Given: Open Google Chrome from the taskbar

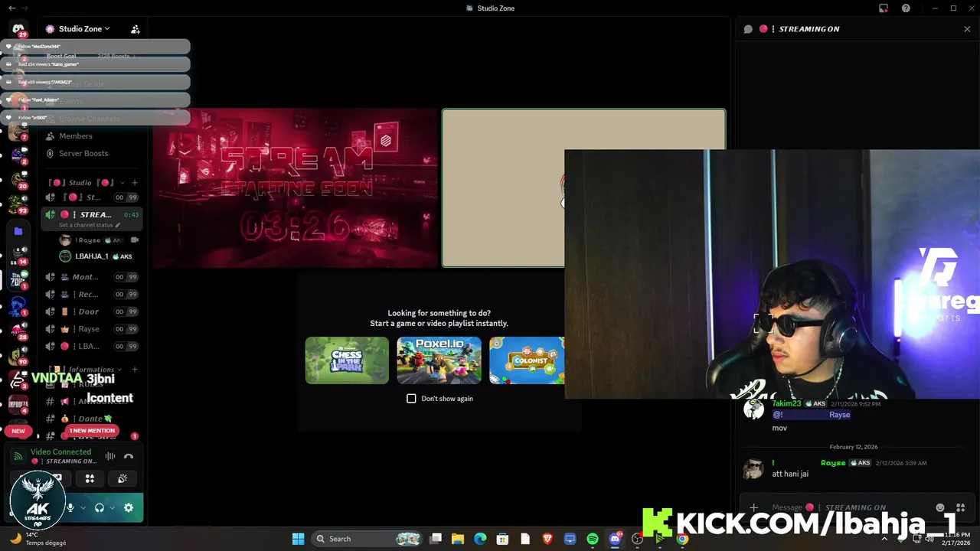Looking at the screenshot, I should pyautogui.click(x=682, y=539).
